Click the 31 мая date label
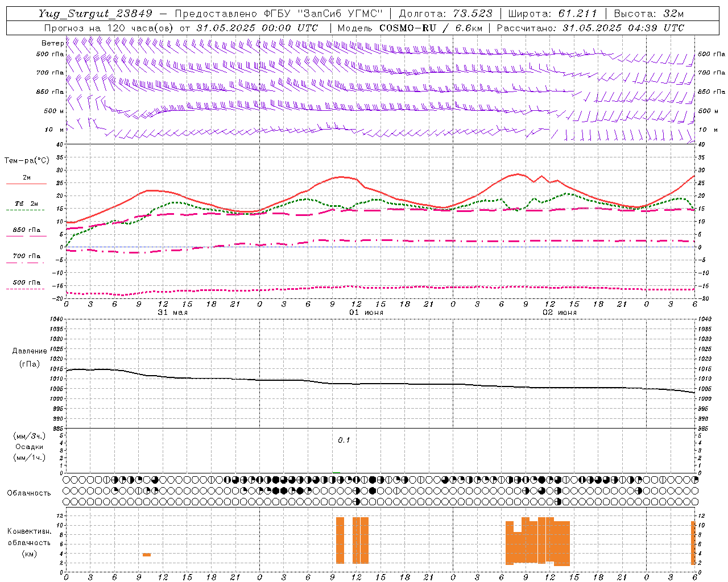Viewport: 728px width, 582px height. point(173,313)
